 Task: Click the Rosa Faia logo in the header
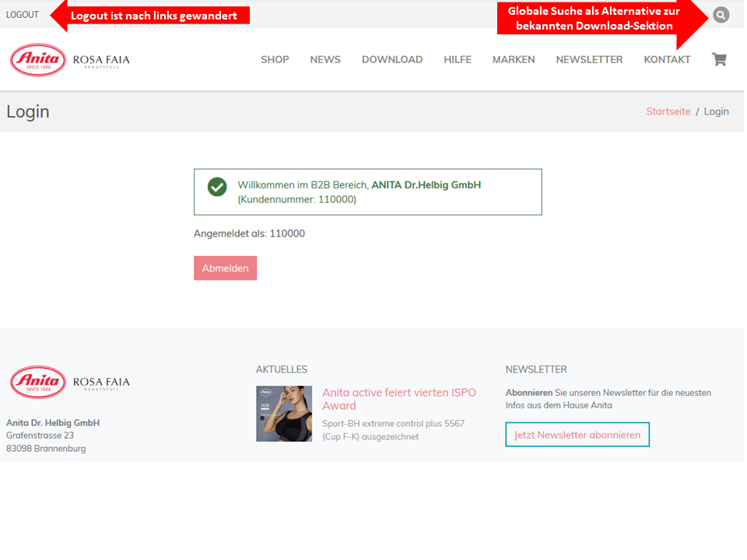tap(101, 61)
